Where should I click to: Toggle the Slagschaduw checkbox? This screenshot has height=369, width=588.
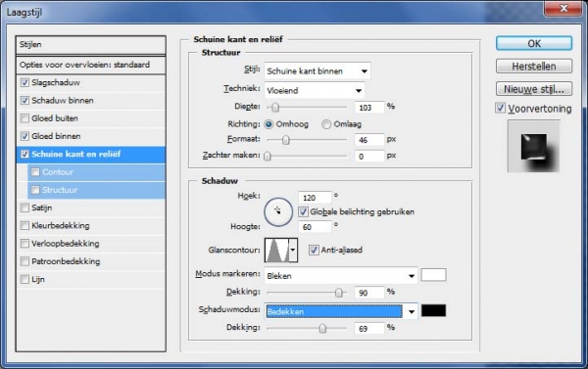pyautogui.click(x=24, y=83)
